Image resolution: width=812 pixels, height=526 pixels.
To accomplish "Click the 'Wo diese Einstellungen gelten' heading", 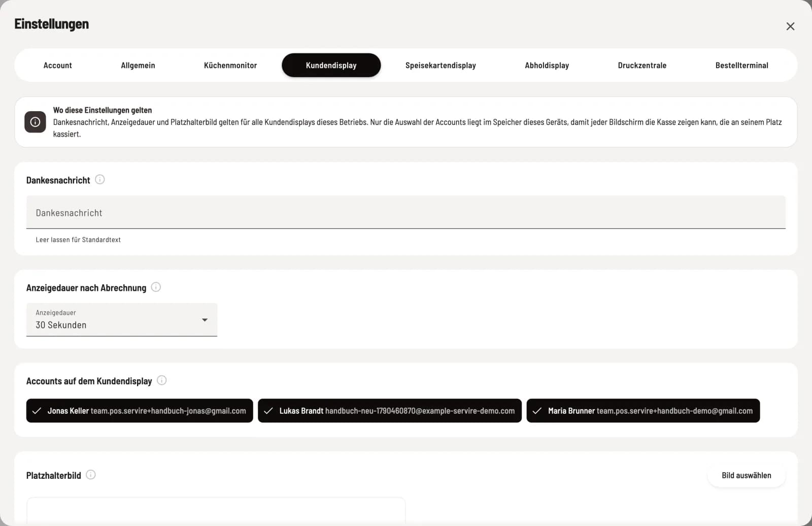I will [x=103, y=110].
